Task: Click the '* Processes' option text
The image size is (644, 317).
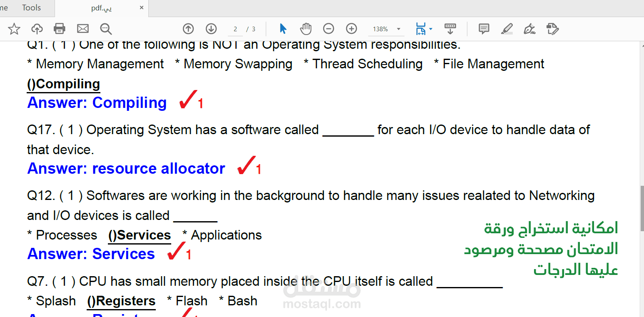Action: 62,235
